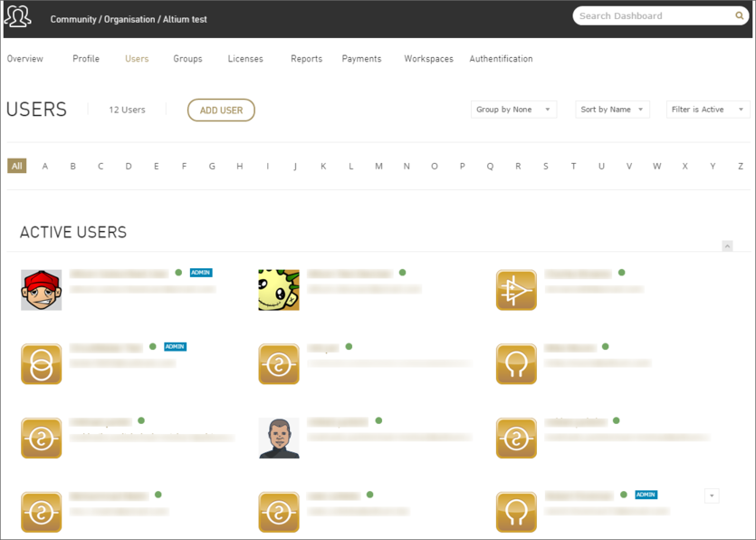Viewport: 756px width, 540px height.
Task: Expand the Group by None dropdown
Action: pyautogui.click(x=513, y=110)
